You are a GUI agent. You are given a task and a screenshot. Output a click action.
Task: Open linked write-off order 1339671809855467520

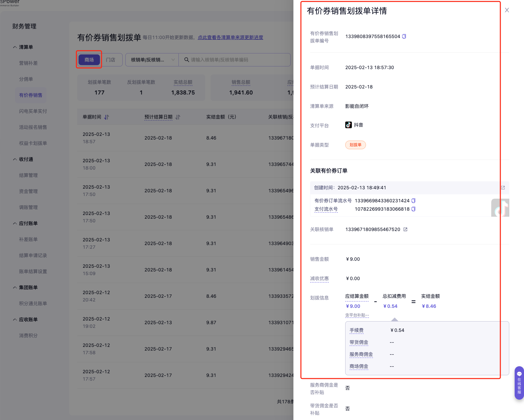click(x=405, y=229)
